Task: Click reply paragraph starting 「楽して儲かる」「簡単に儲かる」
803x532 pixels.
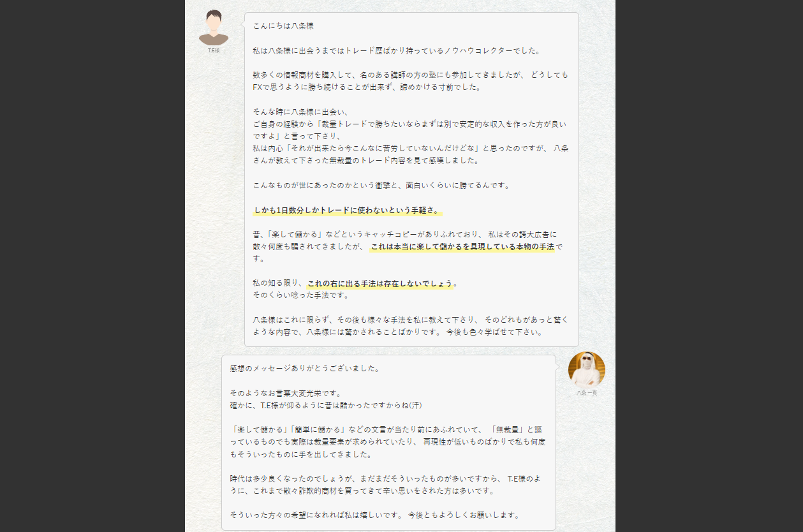Action: pos(388,442)
